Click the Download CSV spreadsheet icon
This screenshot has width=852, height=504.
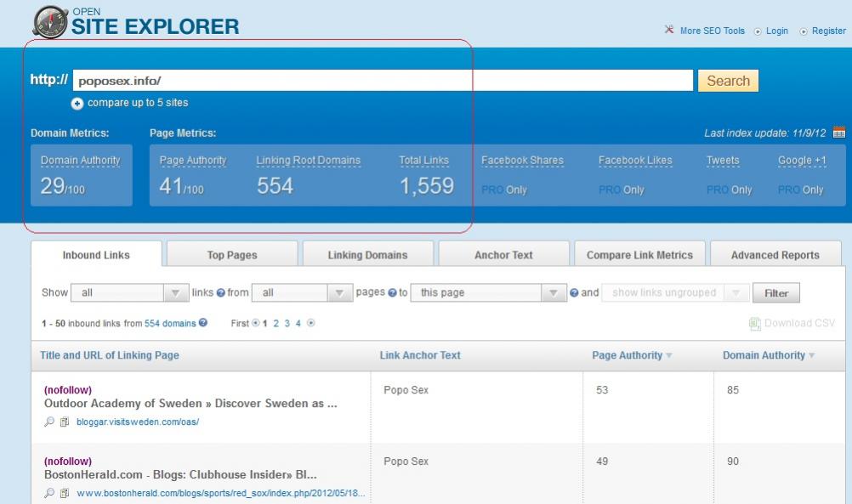pyautogui.click(x=755, y=324)
